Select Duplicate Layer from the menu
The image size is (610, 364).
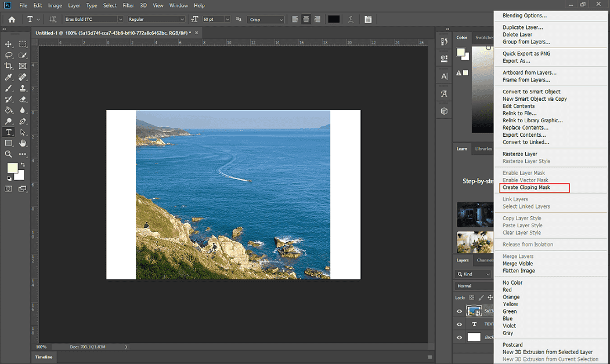coord(521,27)
